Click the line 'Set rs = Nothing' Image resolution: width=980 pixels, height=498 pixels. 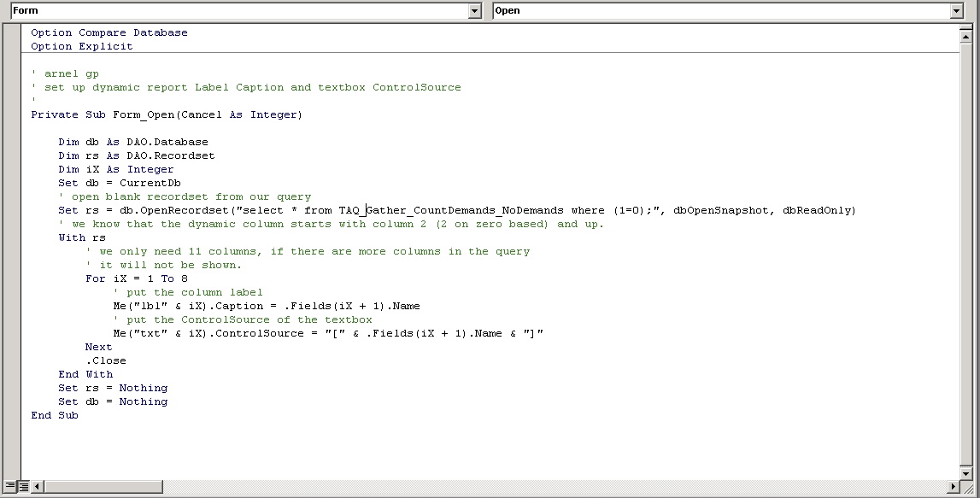coord(113,389)
